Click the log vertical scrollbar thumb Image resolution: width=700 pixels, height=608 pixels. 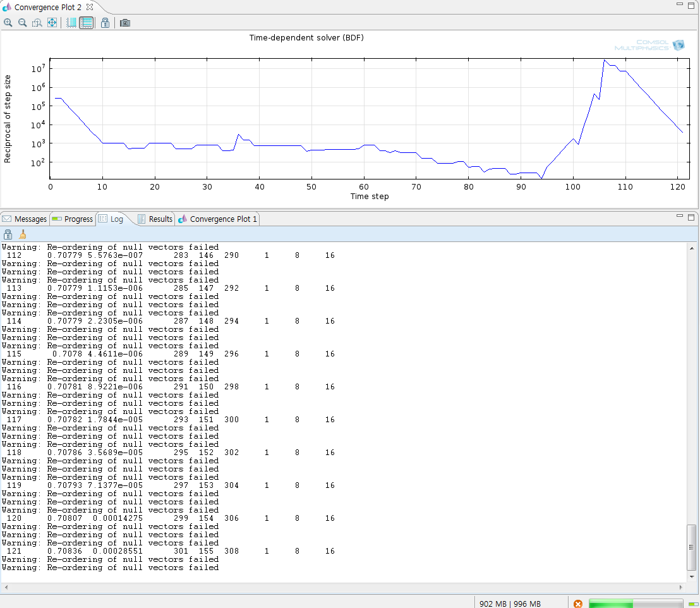point(692,547)
